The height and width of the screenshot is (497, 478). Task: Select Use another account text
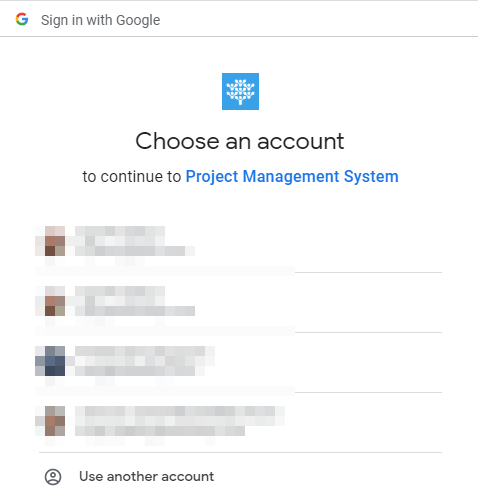[x=147, y=476]
